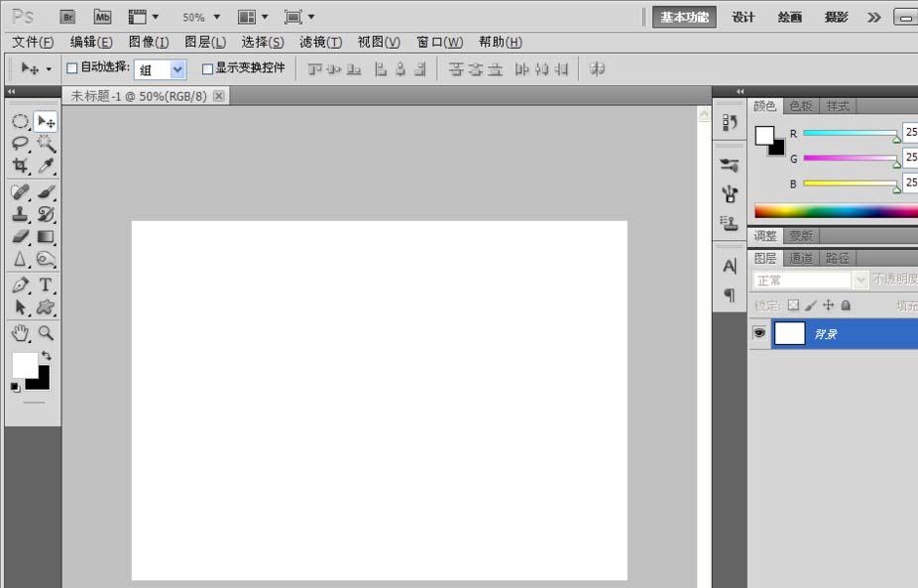Launch Bridge with the Br icon

pos(67,17)
